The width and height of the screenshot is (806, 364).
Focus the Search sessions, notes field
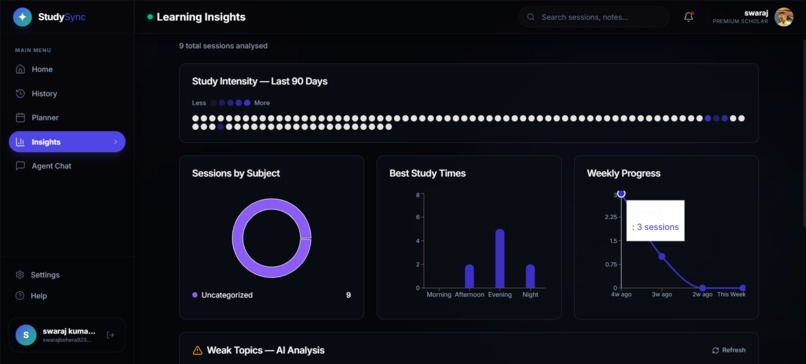(594, 17)
